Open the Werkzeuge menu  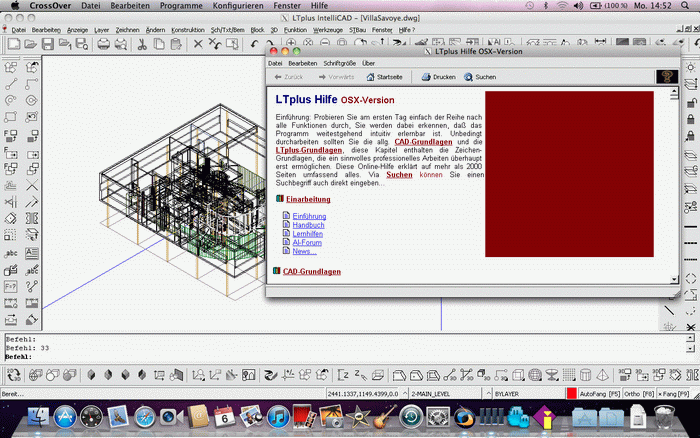click(x=328, y=30)
